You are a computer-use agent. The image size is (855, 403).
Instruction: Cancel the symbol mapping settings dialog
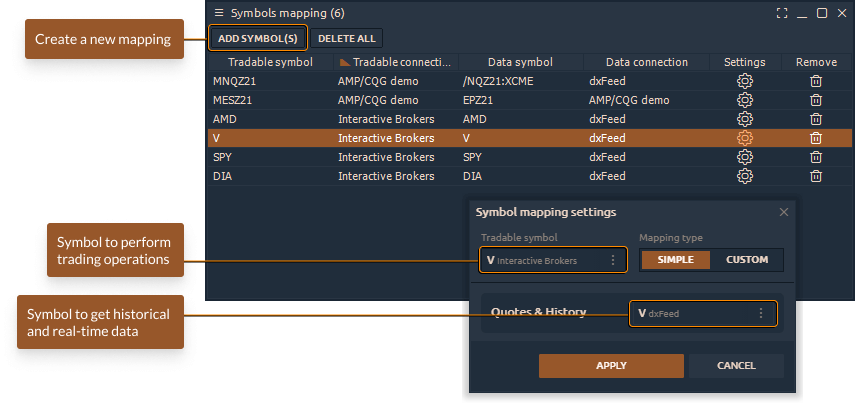736,366
